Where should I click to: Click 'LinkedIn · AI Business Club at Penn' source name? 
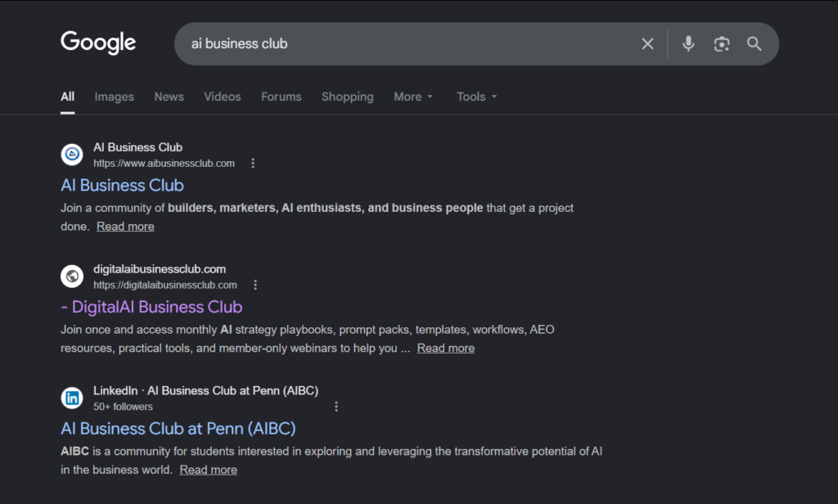(x=205, y=391)
